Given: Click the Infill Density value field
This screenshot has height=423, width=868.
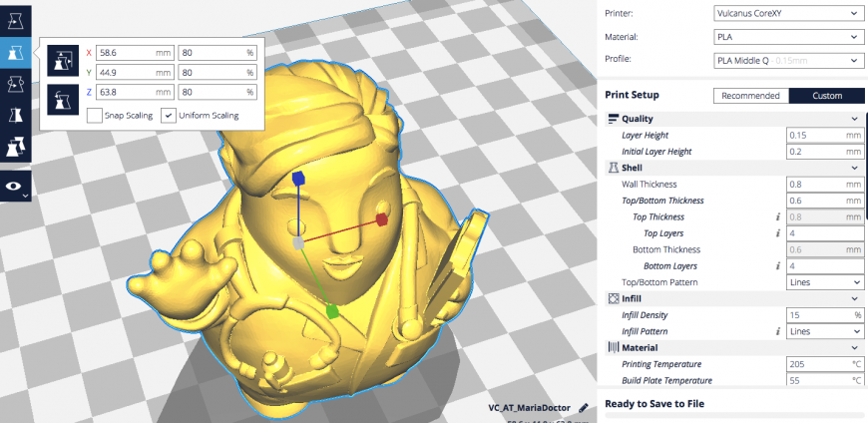Looking at the screenshot, I should coord(825,315).
